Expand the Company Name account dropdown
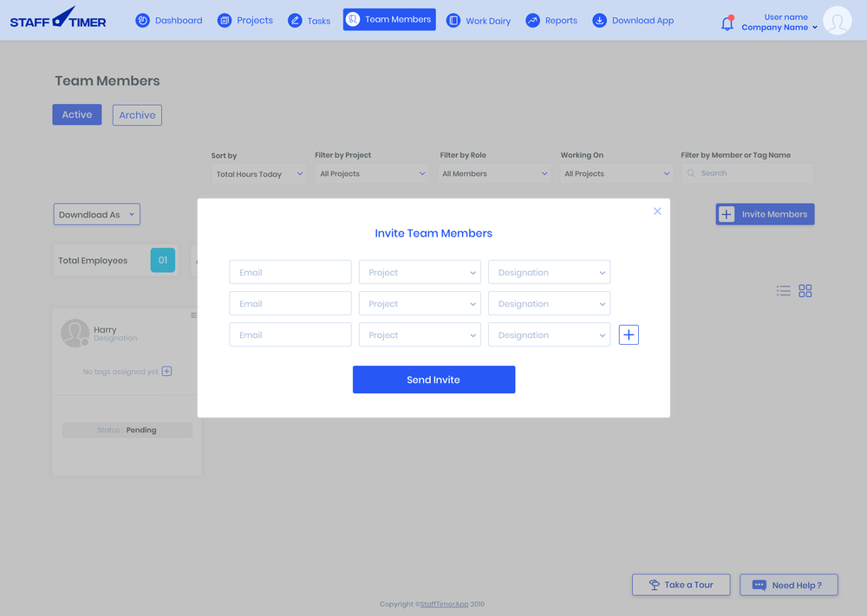867x616 pixels. click(x=779, y=27)
